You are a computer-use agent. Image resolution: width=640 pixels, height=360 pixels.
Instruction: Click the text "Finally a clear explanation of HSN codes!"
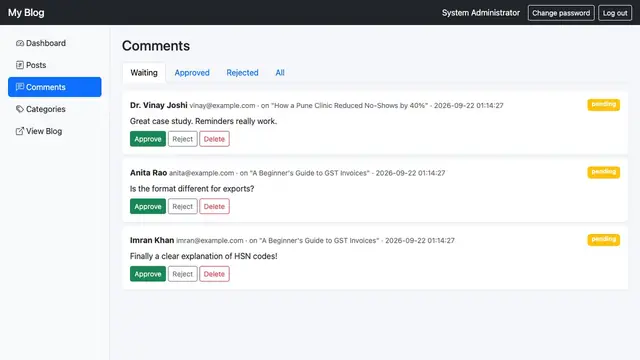click(204, 256)
